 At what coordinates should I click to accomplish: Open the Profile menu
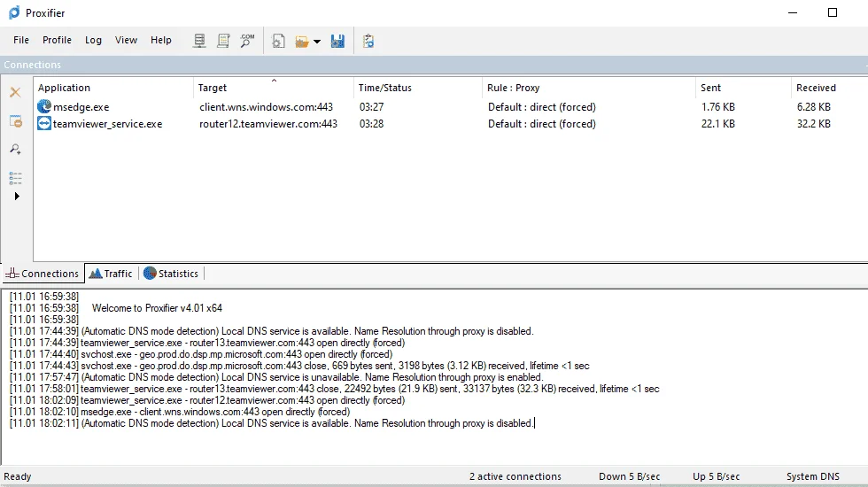57,40
